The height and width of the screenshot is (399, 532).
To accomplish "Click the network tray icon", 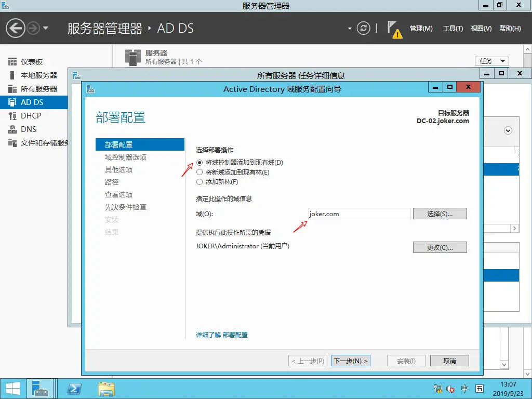I will pos(437,389).
